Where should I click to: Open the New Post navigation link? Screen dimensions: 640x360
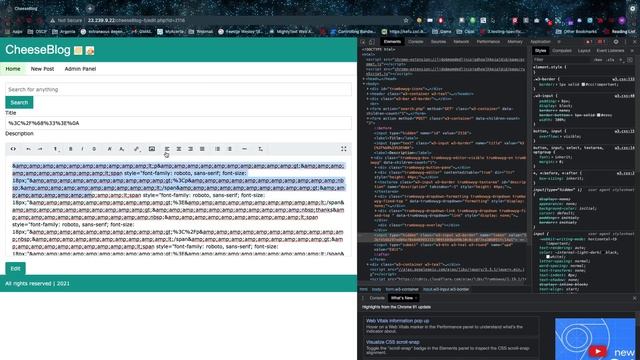pyautogui.click(x=42, y=69)
